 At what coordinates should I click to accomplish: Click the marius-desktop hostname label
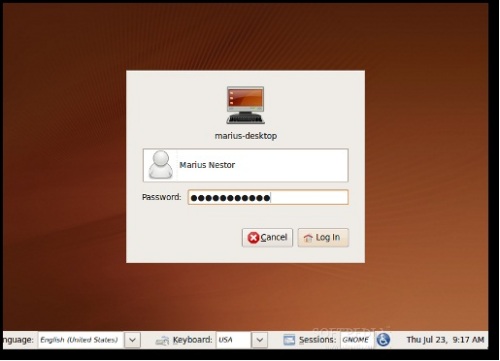coord(246,136)
